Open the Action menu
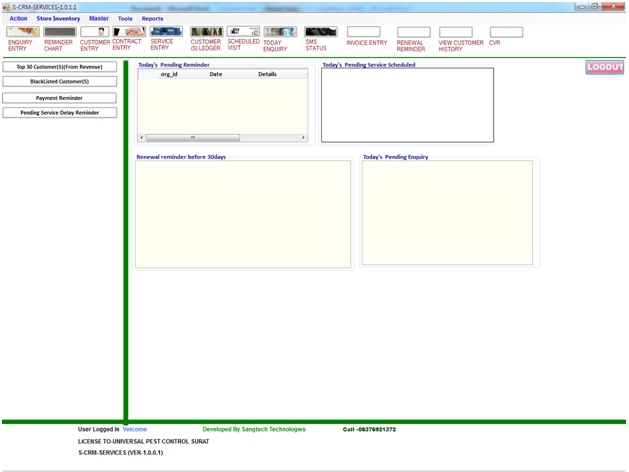This screenshot has height=472, width=629. (18, 18)
